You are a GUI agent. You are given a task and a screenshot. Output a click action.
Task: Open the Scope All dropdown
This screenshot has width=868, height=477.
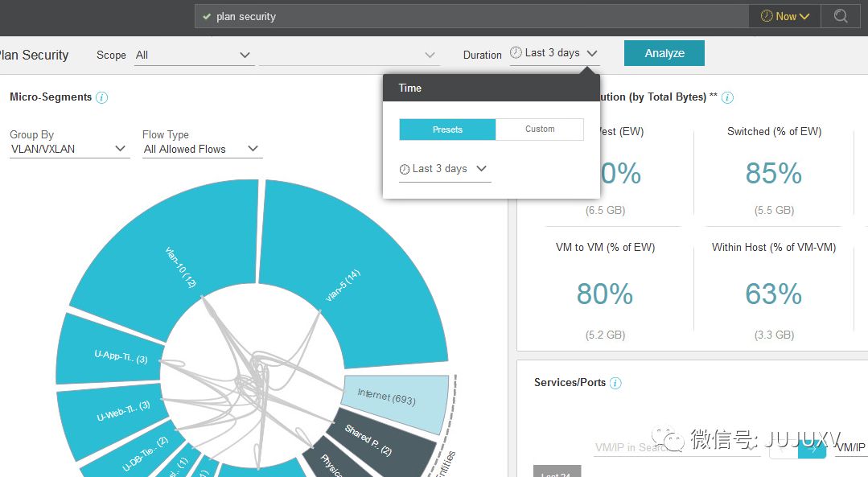click(x=195, y=55)
